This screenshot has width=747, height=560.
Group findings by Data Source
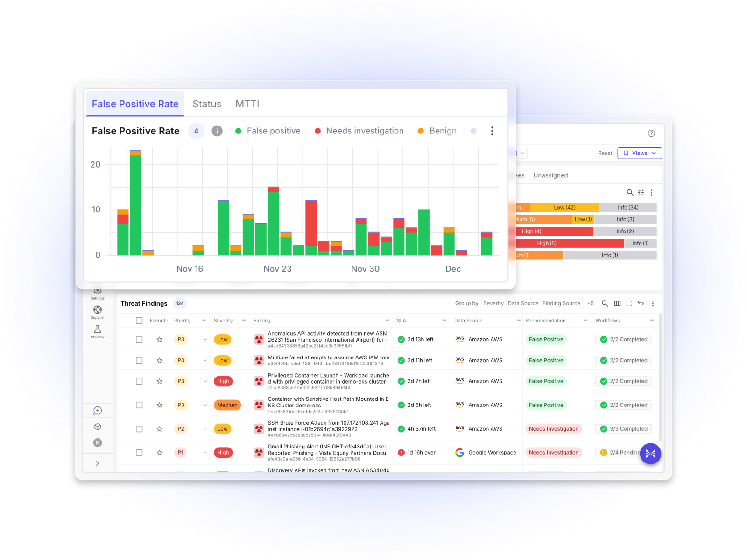tap(523, 303)
